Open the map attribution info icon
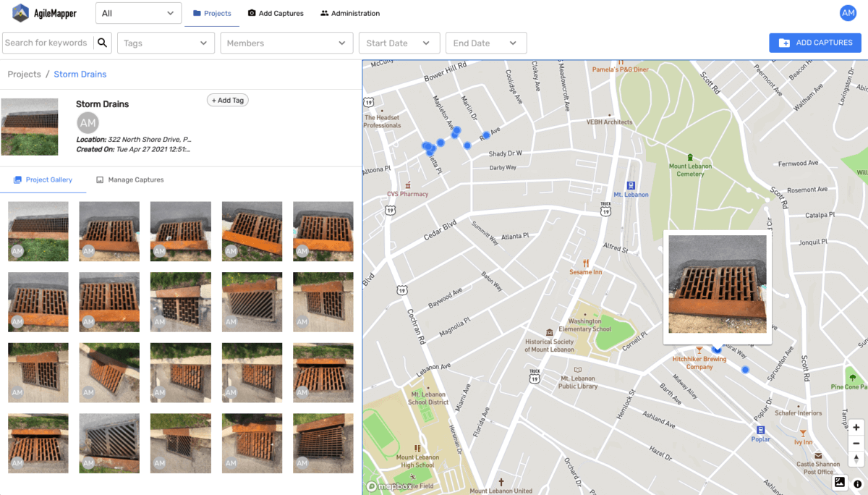868x495 pixels. point(857,483)
